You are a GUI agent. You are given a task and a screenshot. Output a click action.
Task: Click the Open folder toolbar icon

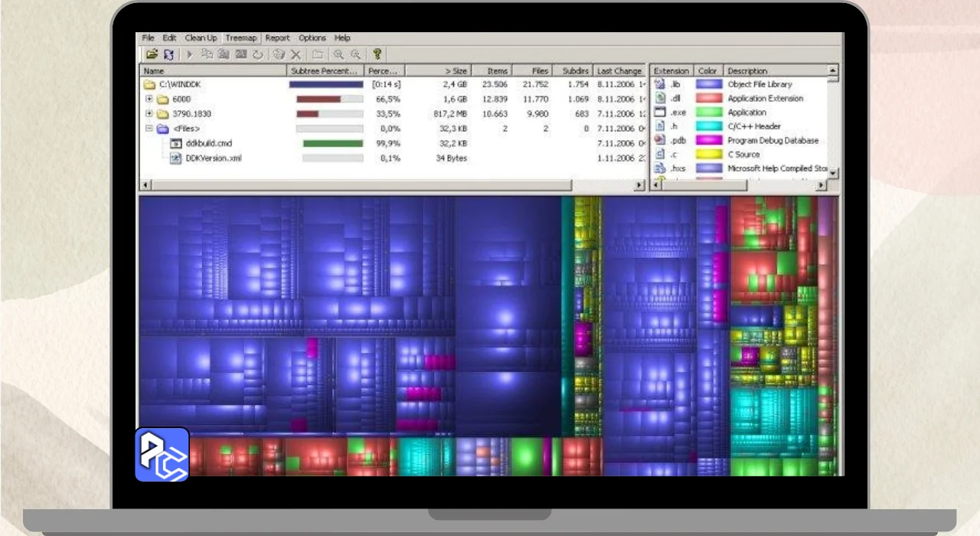point(152,54)
